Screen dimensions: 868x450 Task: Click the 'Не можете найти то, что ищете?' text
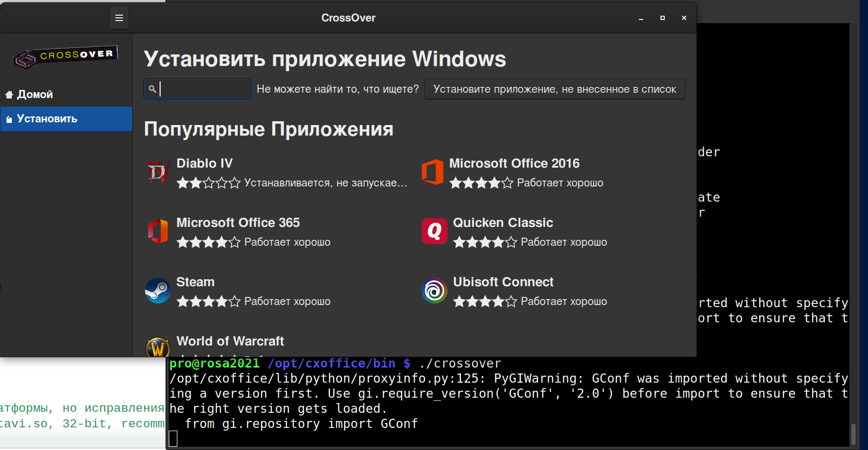(337, 89)
